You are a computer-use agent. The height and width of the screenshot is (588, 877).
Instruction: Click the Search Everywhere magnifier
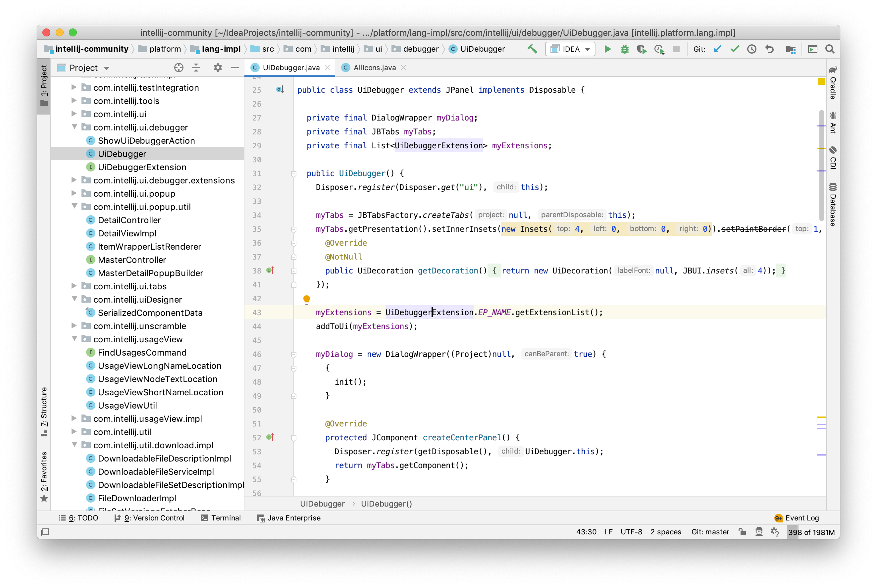(x=830, y=49)
